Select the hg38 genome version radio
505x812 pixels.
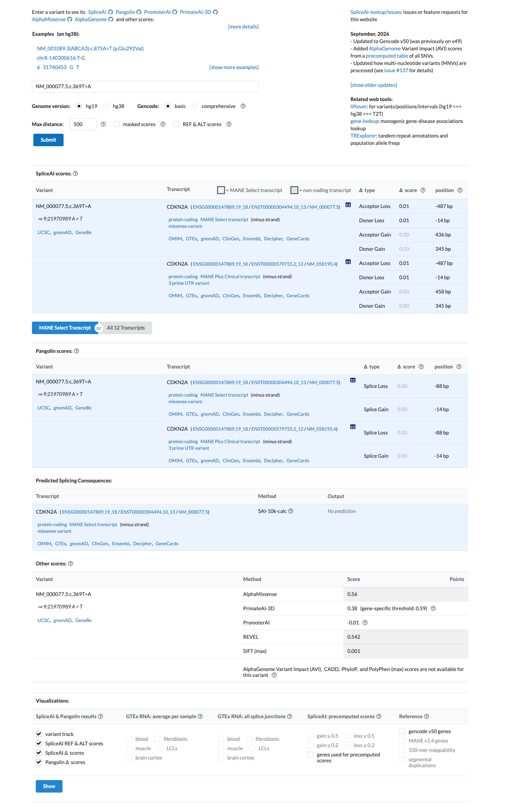(x=106, y=106)
